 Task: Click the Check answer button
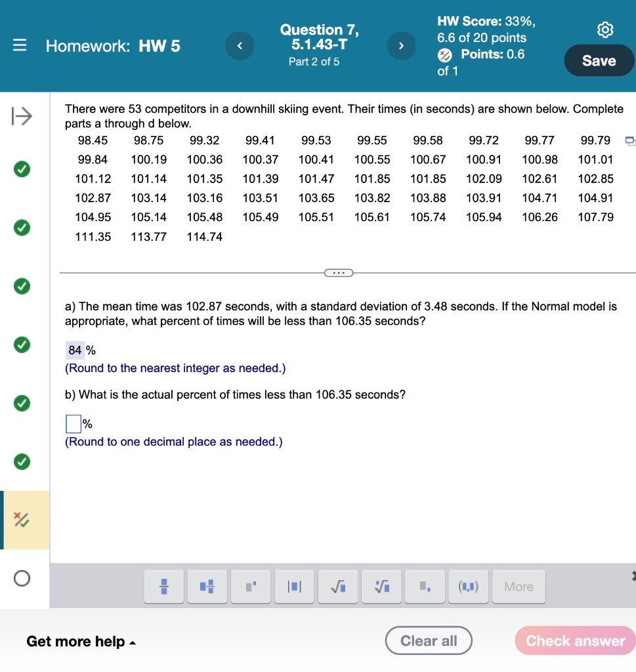(575, 640)
